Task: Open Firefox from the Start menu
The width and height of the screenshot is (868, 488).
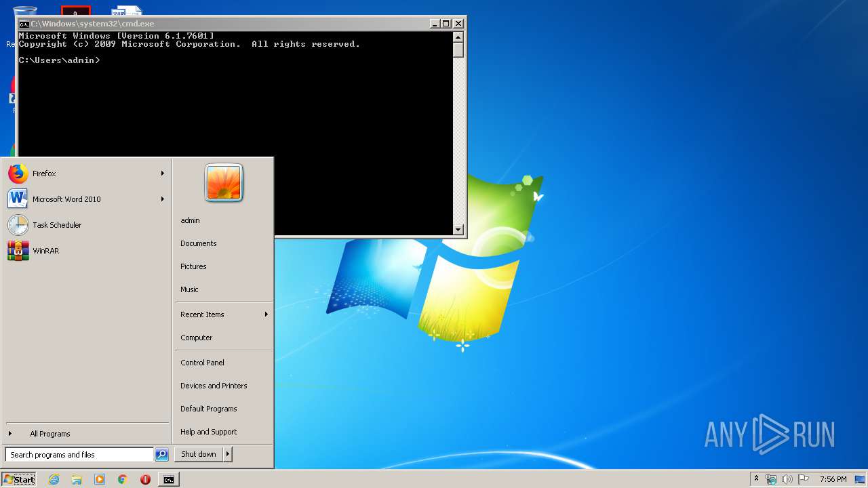Action: pyautogui.click(x=86, y=174)
